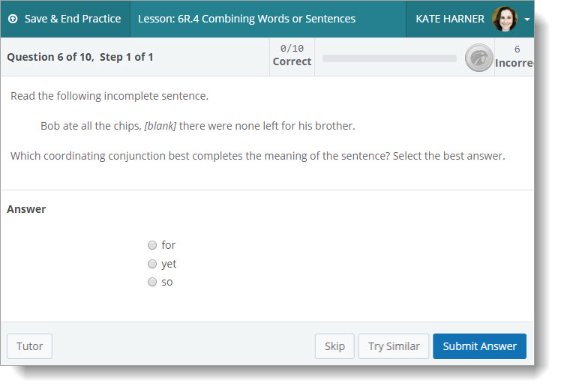The height and width of the screenshot is (392, 561).
Task: Expand the user account dropdown arrow
Action: pyautogui.click(x=527, y=19)
